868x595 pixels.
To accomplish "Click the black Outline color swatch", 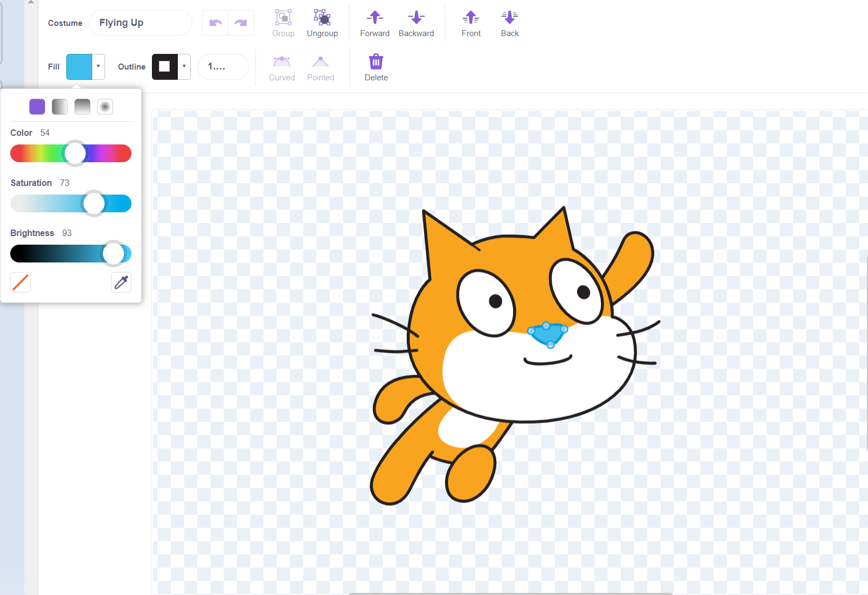I will pos(165,67).
